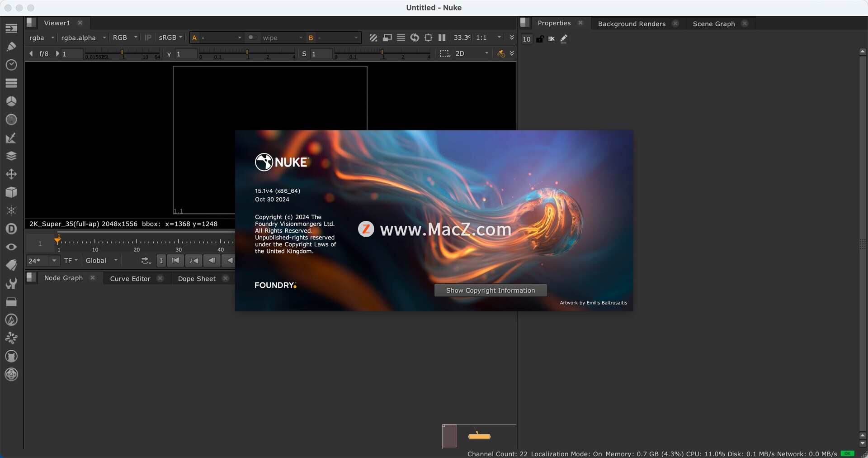
Task: Click the Viewer selection mode marquee icon
Action: [x=445, y=53]
